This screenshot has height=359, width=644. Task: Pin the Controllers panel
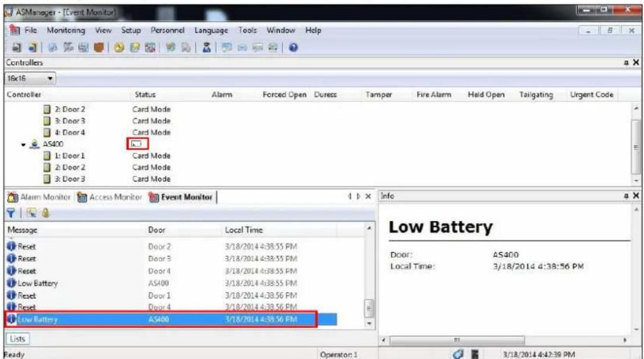[x=626, y=62]
